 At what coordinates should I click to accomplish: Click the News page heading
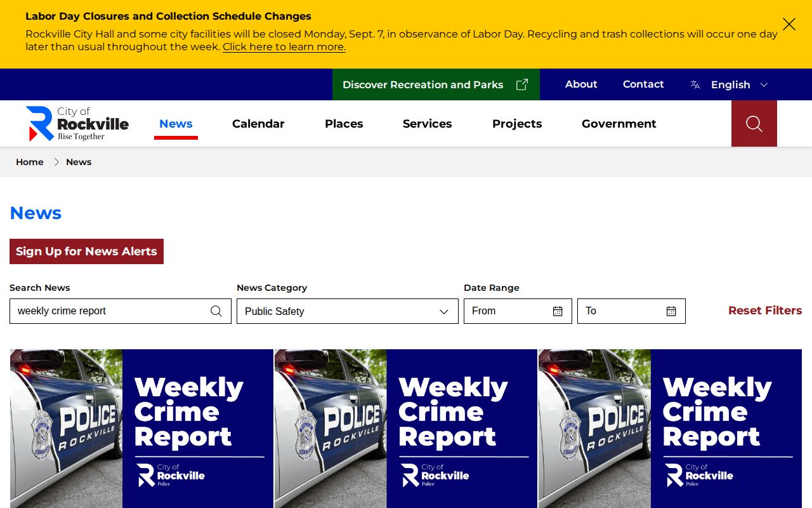[36, 213]
